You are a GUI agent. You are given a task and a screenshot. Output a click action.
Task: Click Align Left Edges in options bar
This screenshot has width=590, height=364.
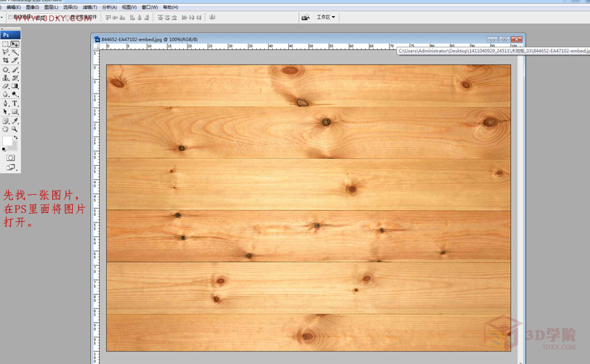[x=133, y=17]
